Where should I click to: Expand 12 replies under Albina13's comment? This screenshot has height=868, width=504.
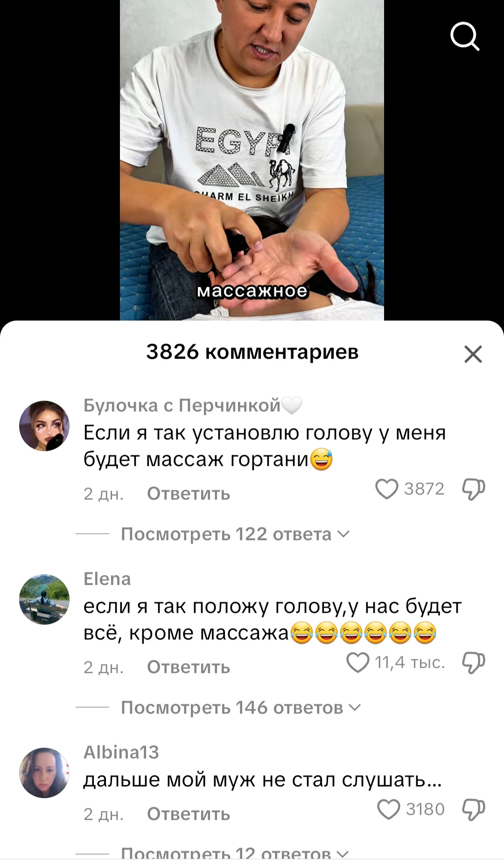coord(235,853)
